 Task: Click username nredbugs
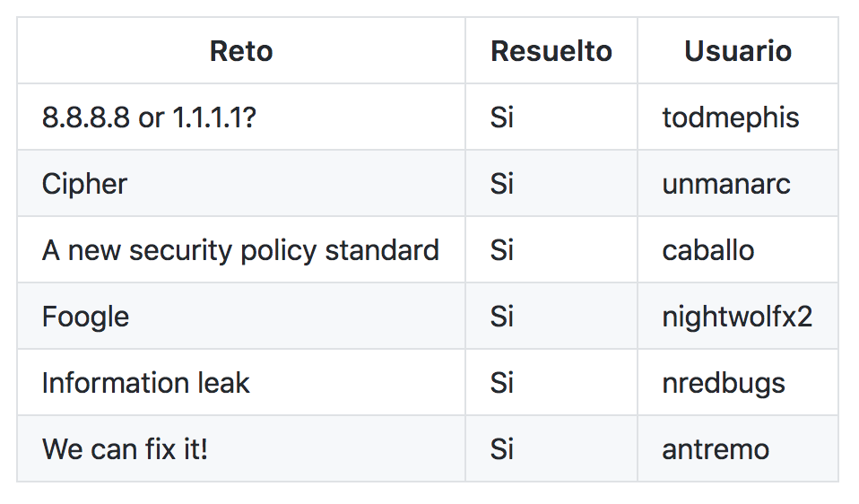pos(723,383)
